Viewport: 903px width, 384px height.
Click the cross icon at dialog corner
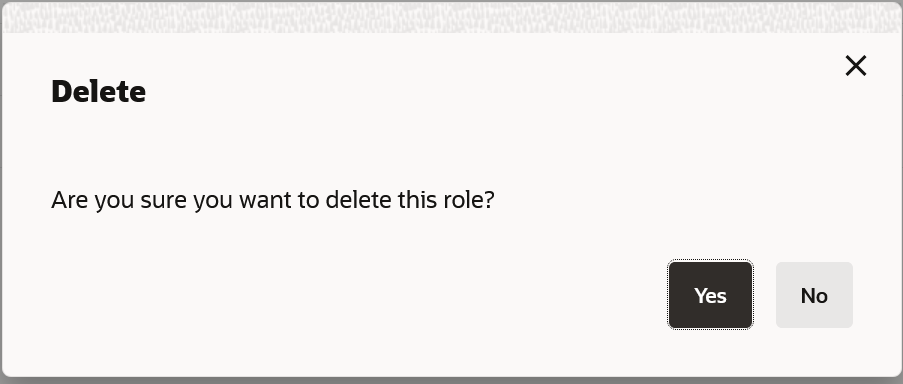point(856,66)
